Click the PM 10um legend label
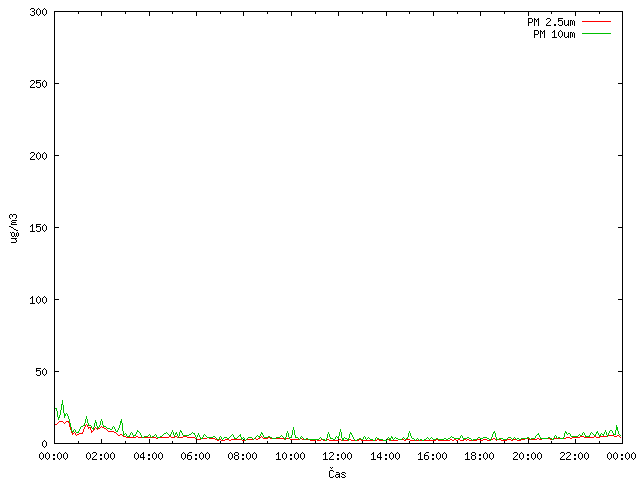 554,34
